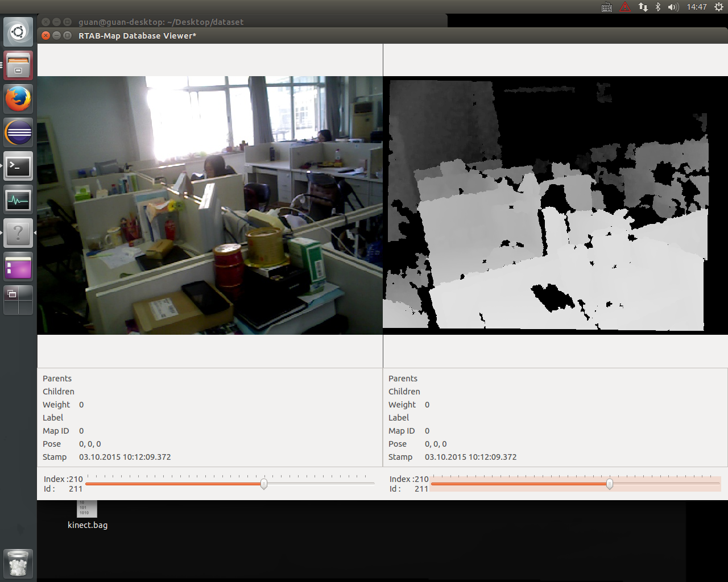Open the 14:47 clock calendar menu
The height and width of the screenshot is (582, 728).
697,7
